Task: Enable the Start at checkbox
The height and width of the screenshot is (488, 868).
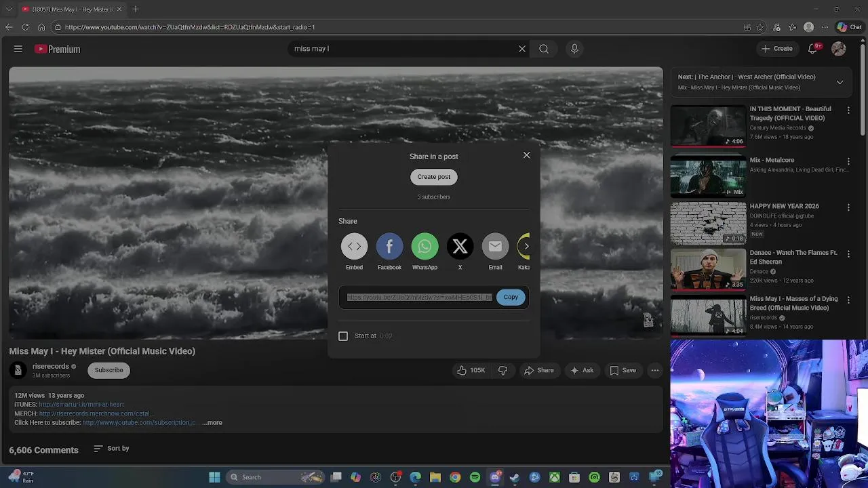Action: pos(343,336)
